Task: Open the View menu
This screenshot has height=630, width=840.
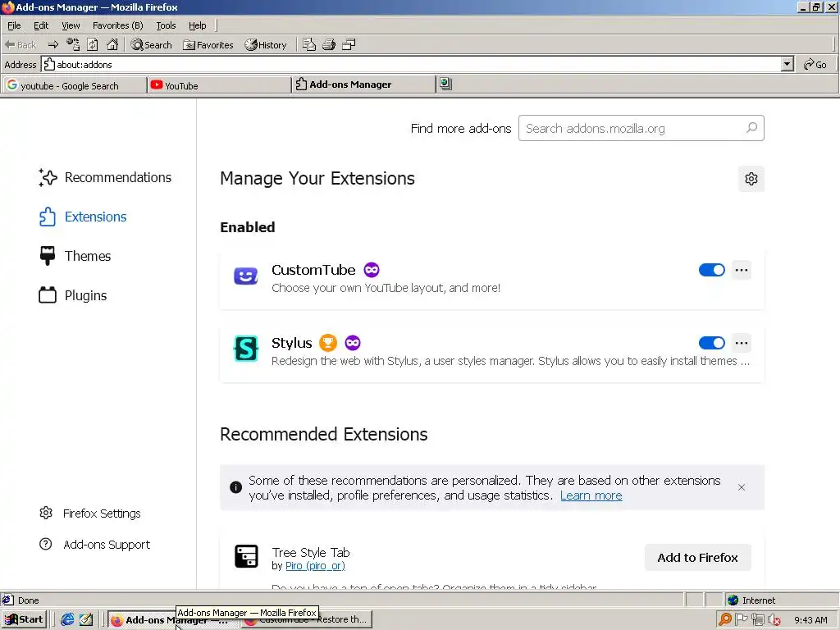Action: pos(71,25)
